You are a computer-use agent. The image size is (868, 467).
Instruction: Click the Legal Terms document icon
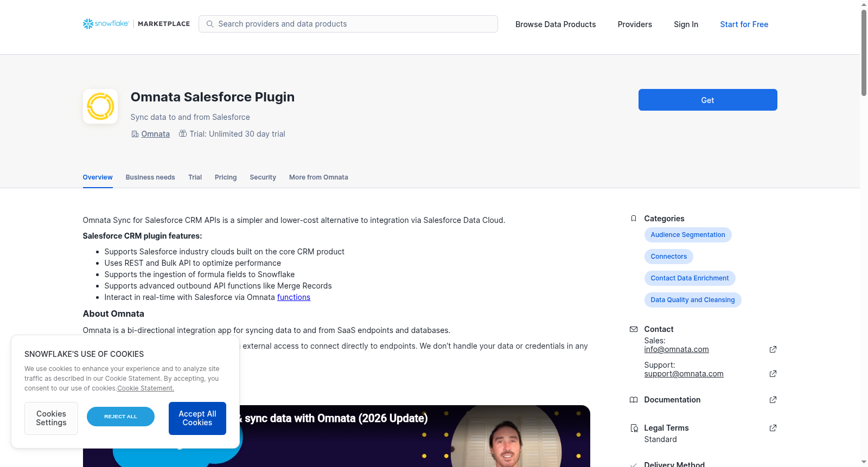(634, 428)
